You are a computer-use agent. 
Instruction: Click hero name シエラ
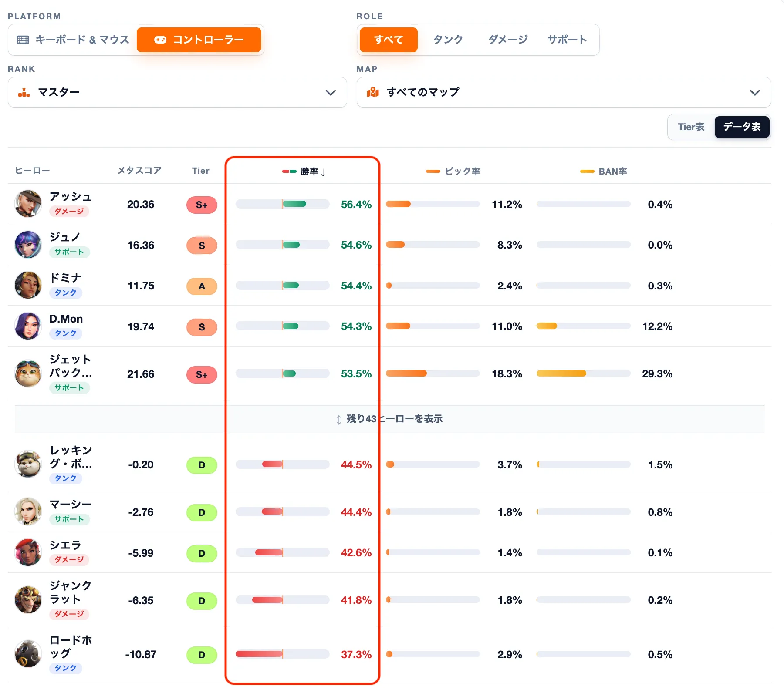pos(65,545)
